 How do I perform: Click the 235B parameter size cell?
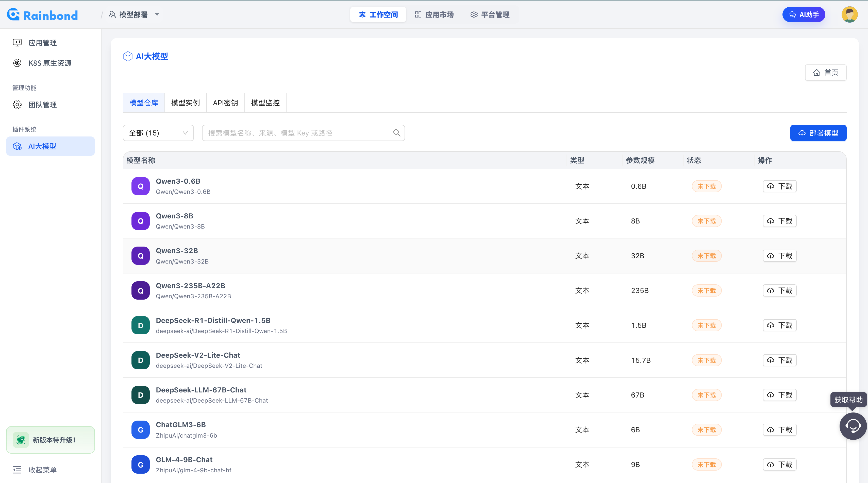click(640, 291)
